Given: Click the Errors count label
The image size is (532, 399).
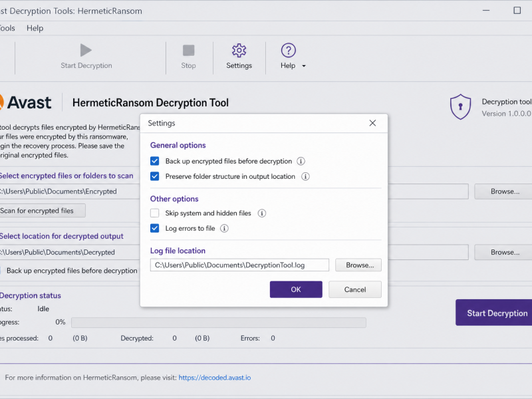Looking at the screenshot, I should [250, 338].
